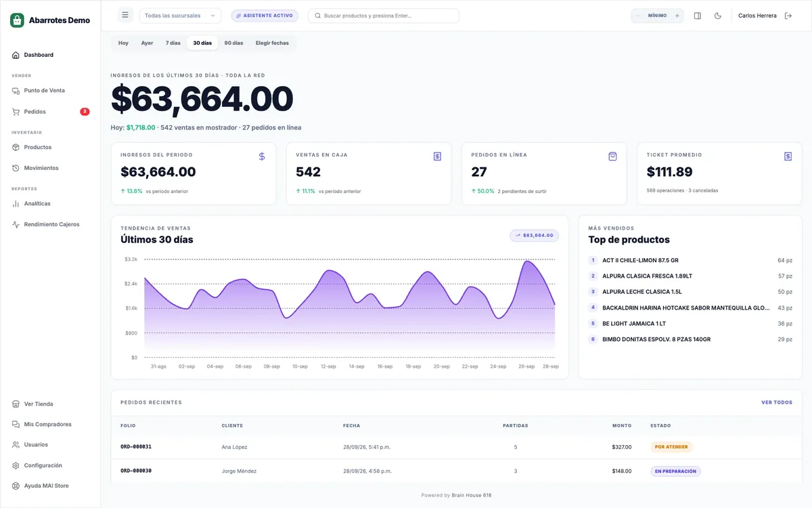The height and width of the screenshot is (508, 812).
Task: Switch to the 90 días tab
Action: click(233, 43)
